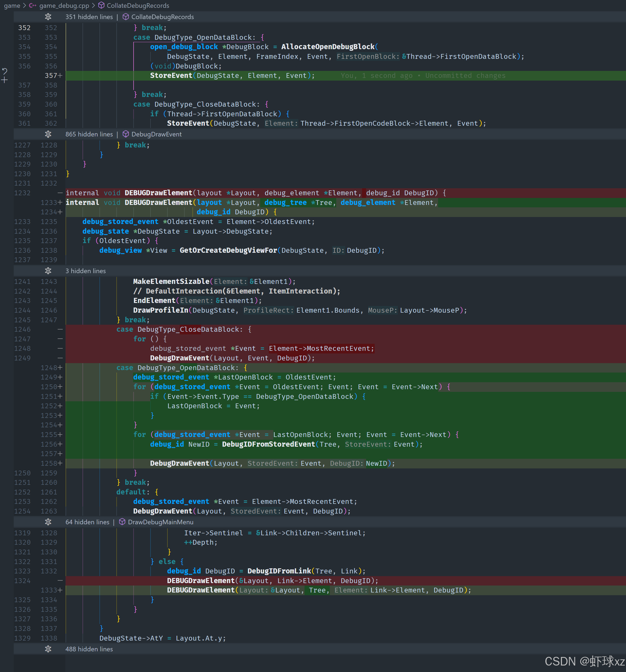Click unfold icon beside 865 hidden lines
The height and width of the screenshot is (672, 626).
pyautogui.click(x=48, y=134)
